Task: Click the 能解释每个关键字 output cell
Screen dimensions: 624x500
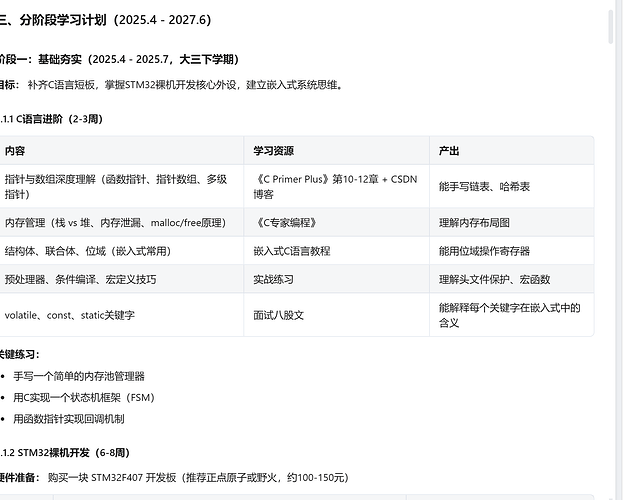Action: 510,315
